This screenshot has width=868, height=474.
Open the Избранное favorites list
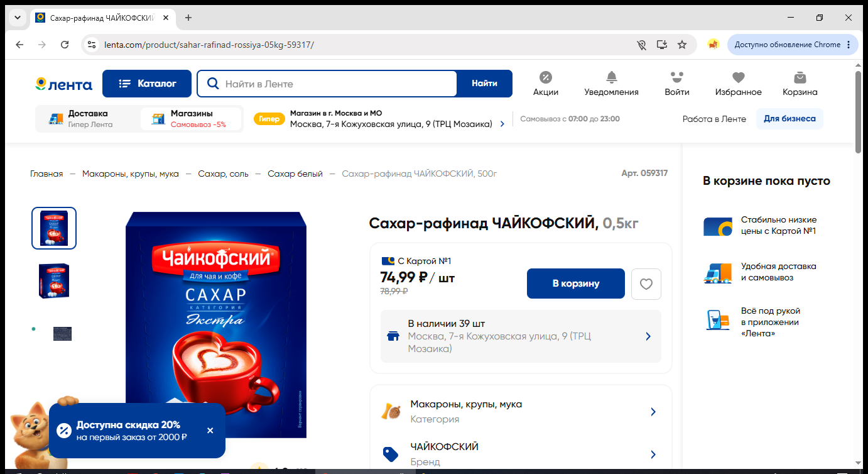pos(739,84)
